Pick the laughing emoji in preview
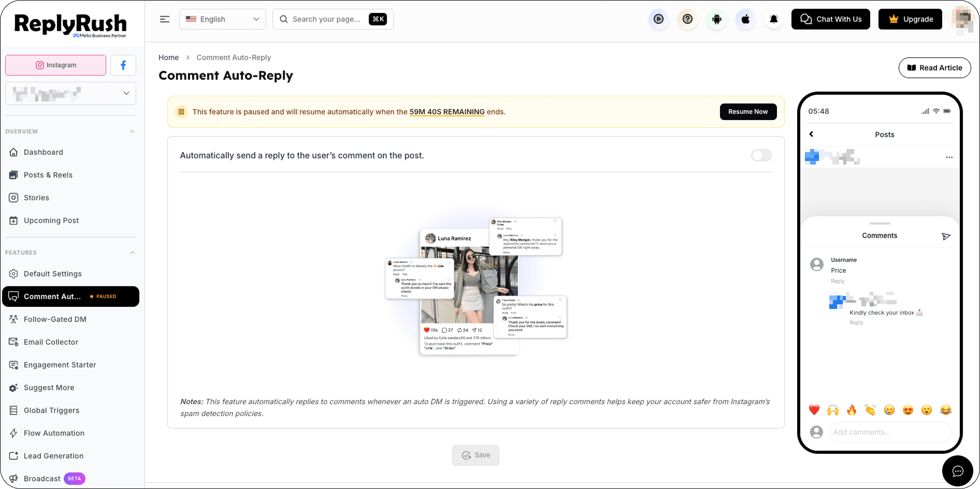 [946, 410]
